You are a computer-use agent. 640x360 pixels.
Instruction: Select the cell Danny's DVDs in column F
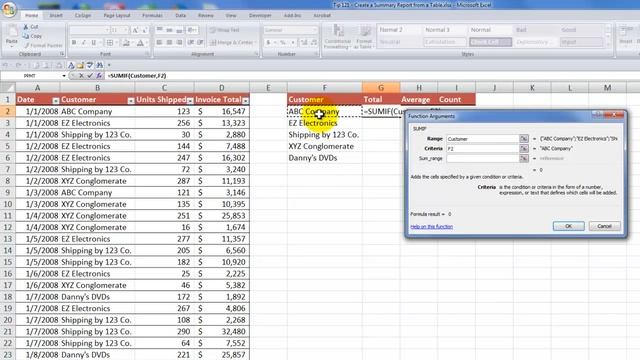[x=324, y=158]
